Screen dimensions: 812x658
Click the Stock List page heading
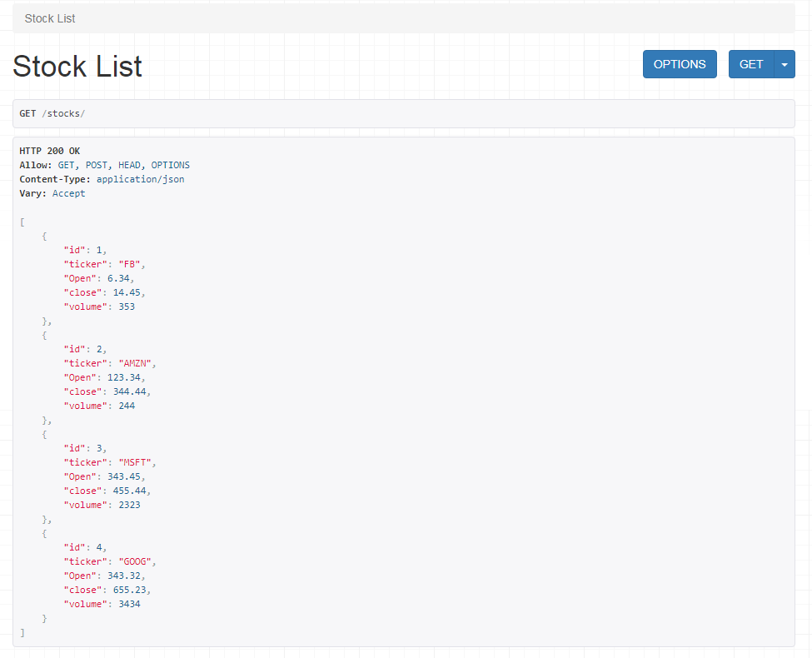click(x=77, y=67)
